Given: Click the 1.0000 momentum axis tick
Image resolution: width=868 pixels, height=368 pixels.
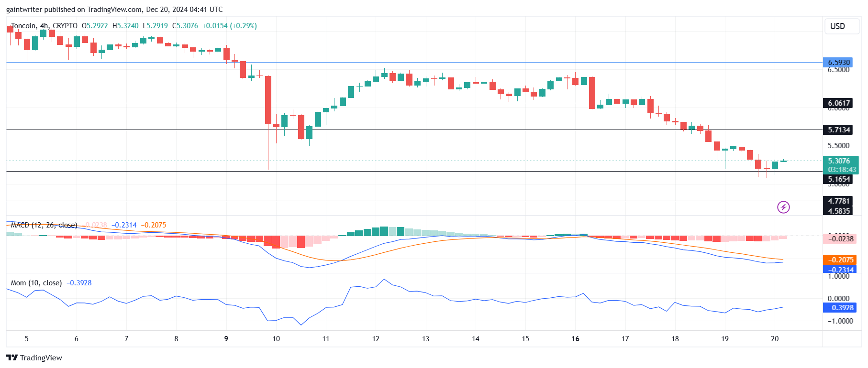Looking at the screenshot, I should coord(839,276).
